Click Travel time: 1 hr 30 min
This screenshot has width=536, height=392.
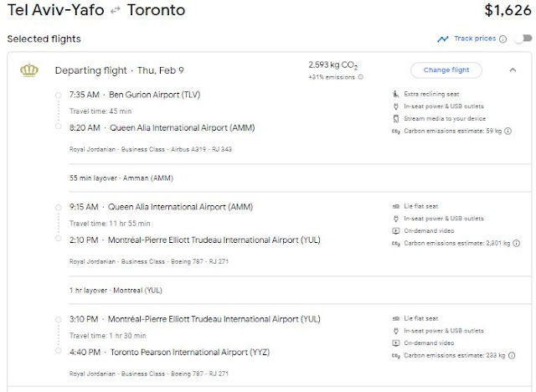click(108, 336)
